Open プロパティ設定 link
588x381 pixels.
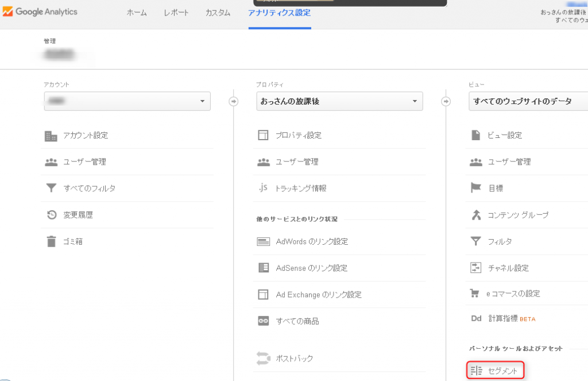tap(299, 136)
